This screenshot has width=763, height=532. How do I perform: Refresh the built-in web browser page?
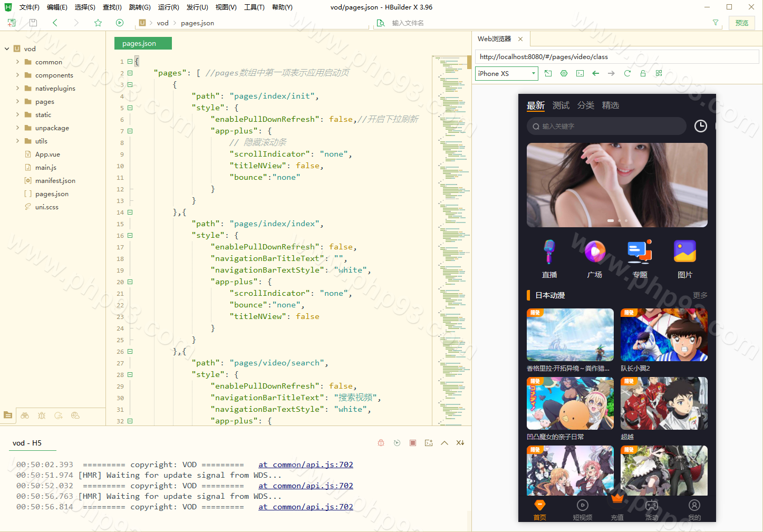pos(627,73)
